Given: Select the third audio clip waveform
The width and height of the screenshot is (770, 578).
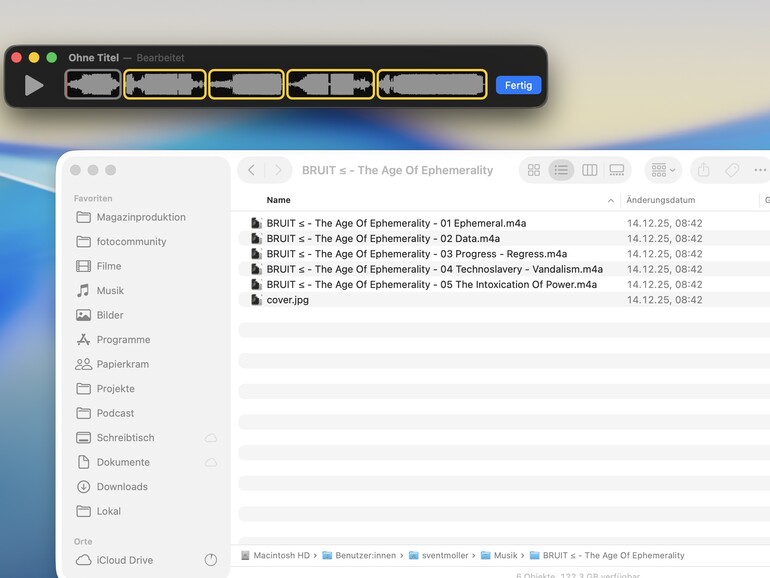Looking at the screenshot, I should point(247,84).
